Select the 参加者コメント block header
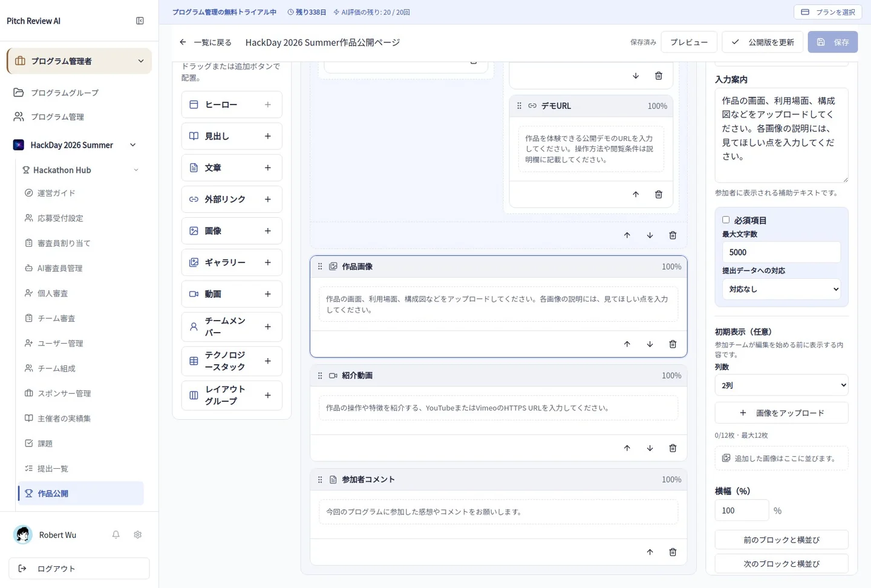Image resolution: width=871 pixels, height=588 pixels. (498, 480)
